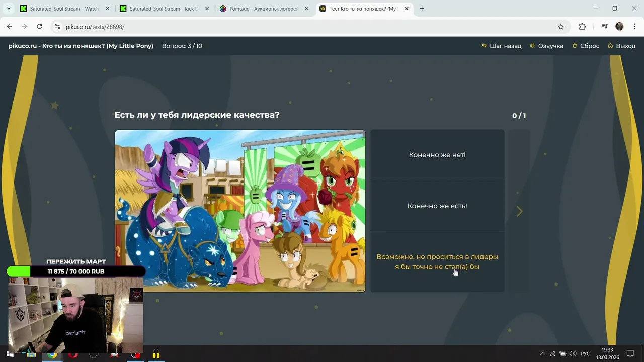The height and width of the screenshot is (362, 644).
Task: Switch the РУС keyboard language indicator
Action: 585,354
